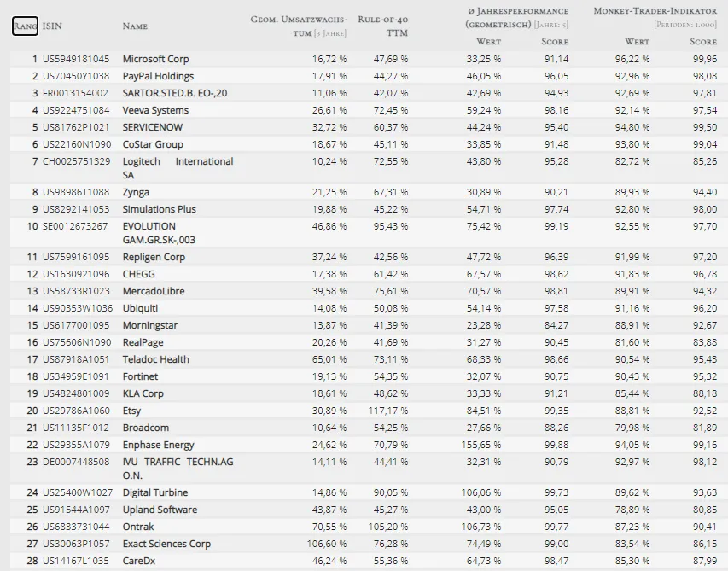Viewport: 728px width, 571px height.
Task: Click ISIN DE0007448508
Action: tap(76, 462)
